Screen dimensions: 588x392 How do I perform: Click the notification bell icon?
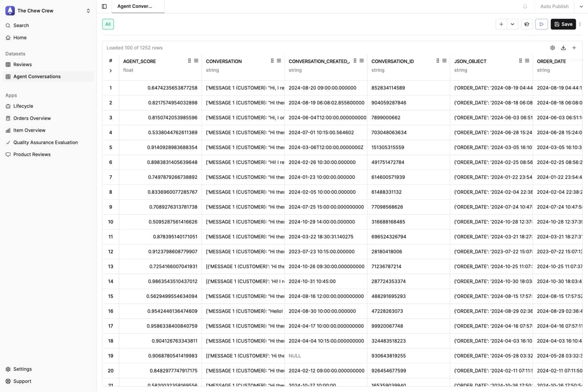[525, 6]
